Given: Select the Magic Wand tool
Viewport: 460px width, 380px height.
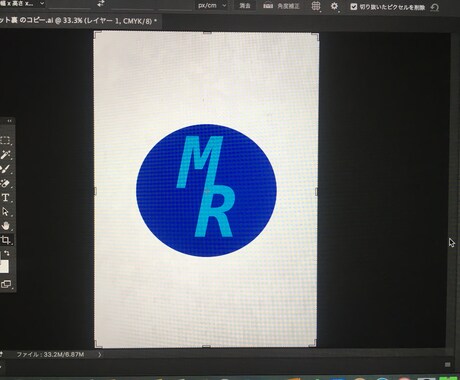Looking at the screenshot, I should click(5, 154).
